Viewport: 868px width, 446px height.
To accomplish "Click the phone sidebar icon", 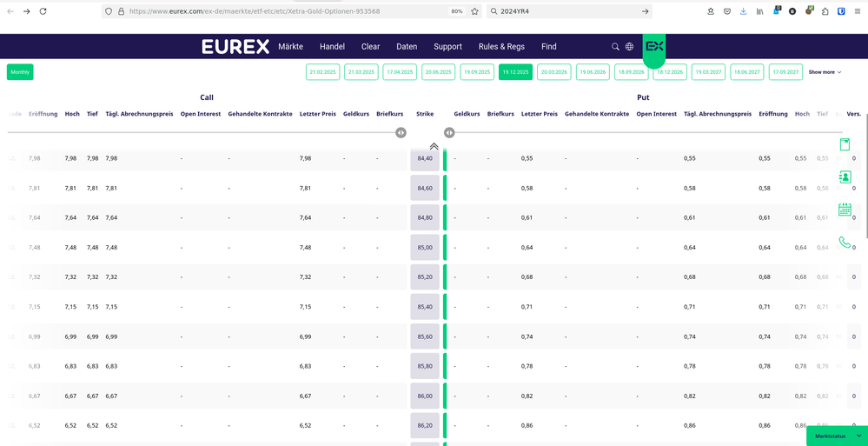I will pyautogui.click(x=845, y=242).
